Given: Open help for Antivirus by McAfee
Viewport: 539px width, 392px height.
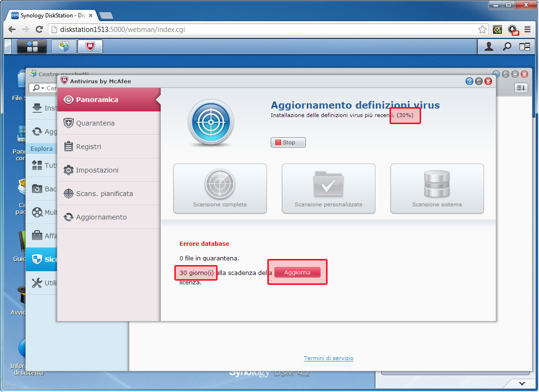Looking at the screenshot, I should 469,81.
